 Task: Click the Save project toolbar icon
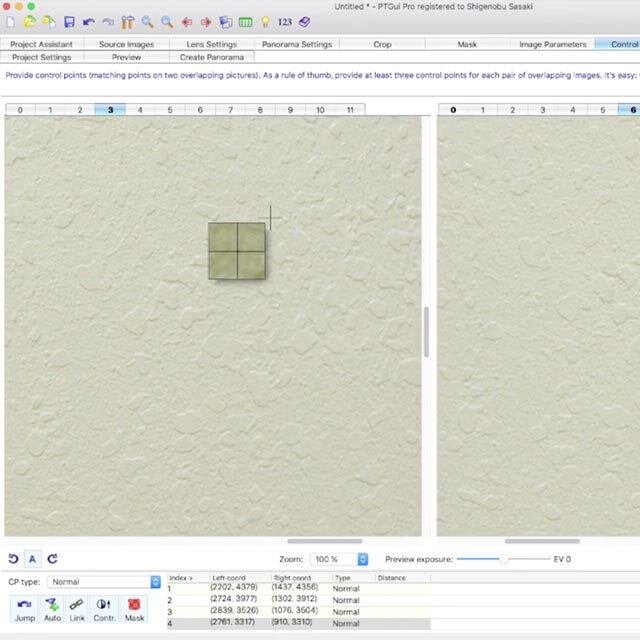[x=70, y=21]
